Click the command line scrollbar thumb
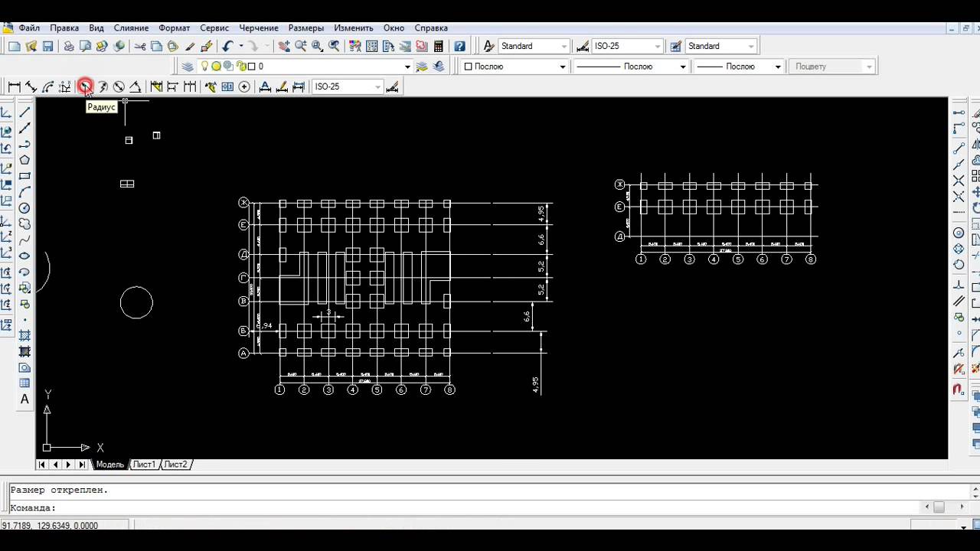980x551 pixels. 939,507
